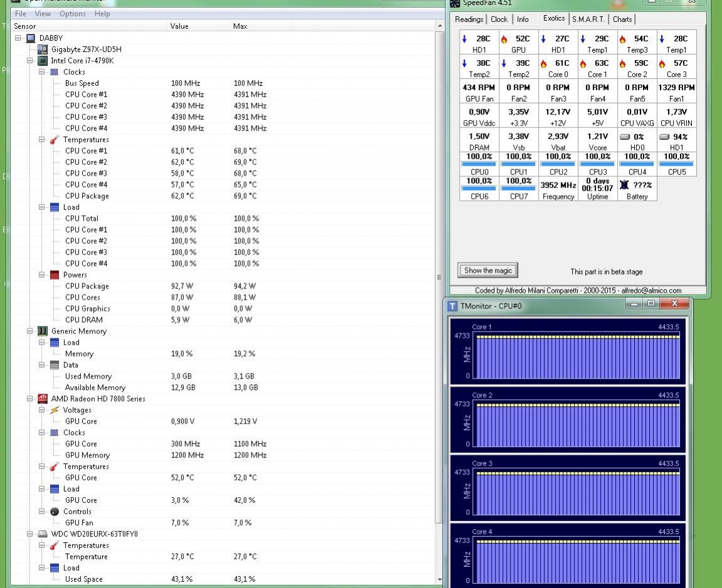Click the Generic Memory RAM icon
The height and width of the screenshot is (588, 722).
[x=43, y=331]
